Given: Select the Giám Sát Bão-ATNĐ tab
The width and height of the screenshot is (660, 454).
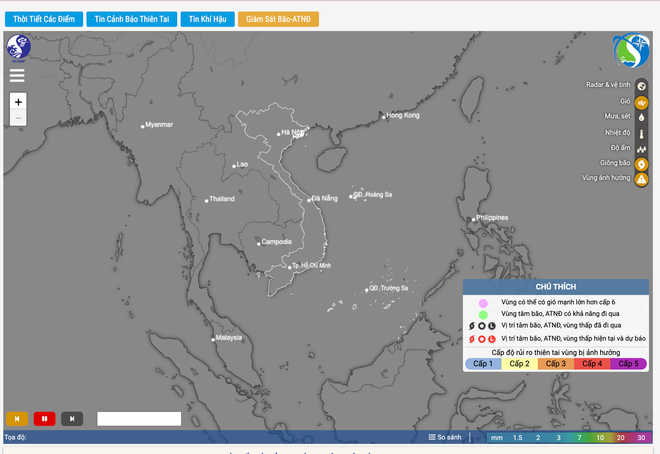Looking at the screenshot, I should click(x=278, y=19).
